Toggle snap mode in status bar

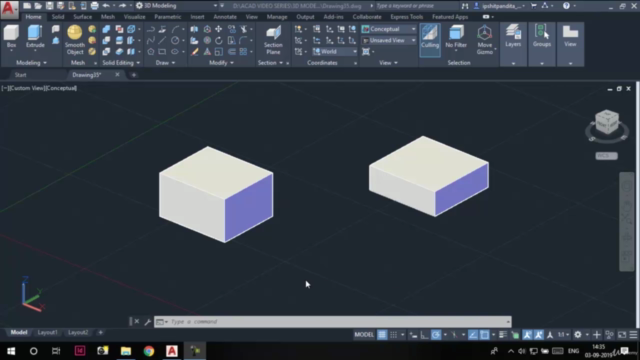[x=393, y=335]
